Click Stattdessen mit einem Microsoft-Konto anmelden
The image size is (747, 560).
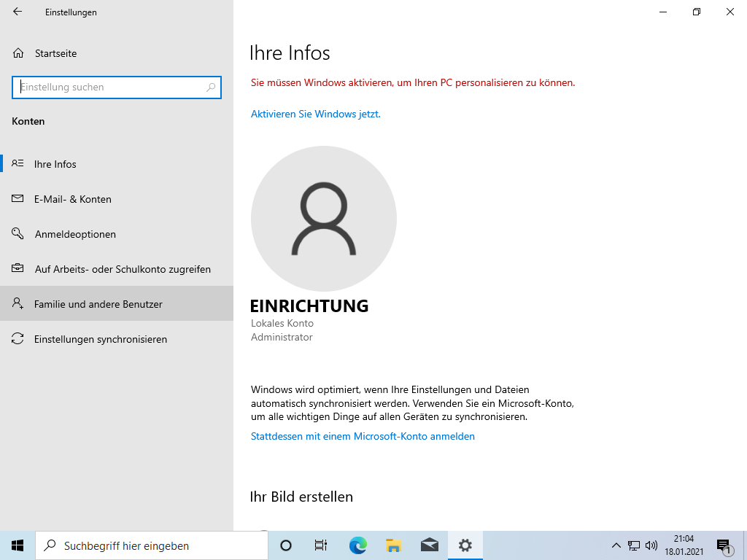point(363,437)
